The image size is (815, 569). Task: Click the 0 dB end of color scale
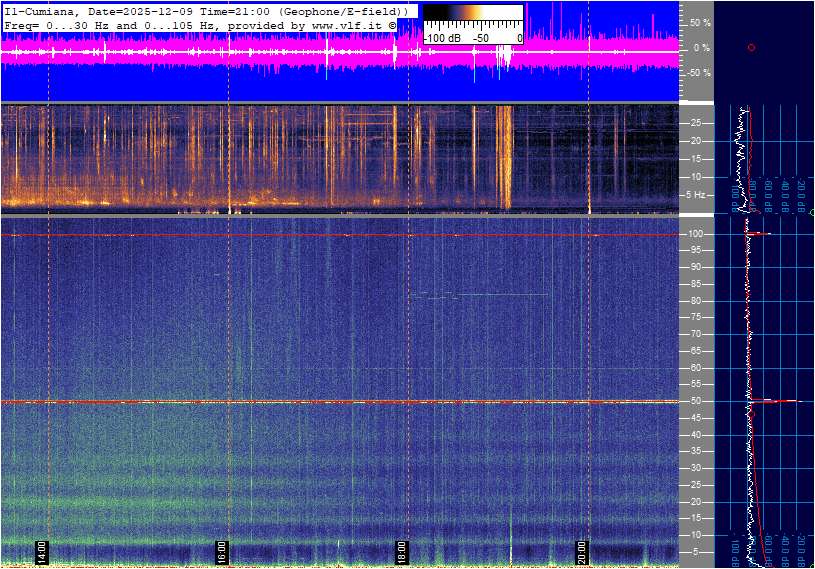click(x=519, y=38)
